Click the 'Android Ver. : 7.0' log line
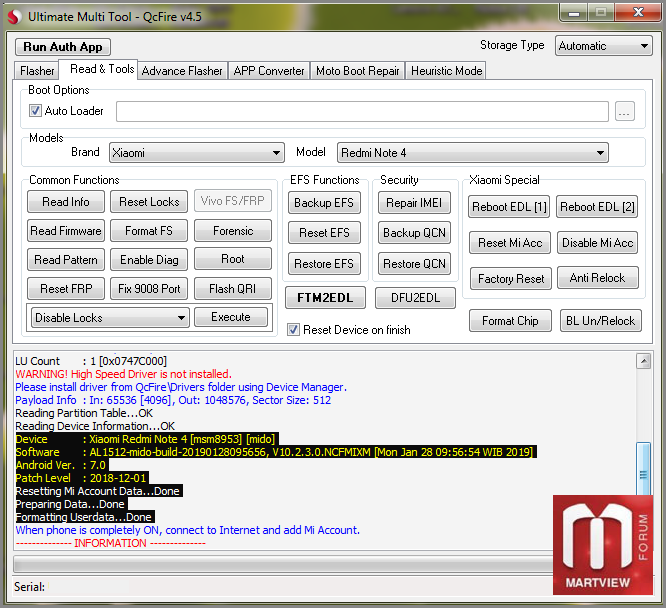Image resolution: width=666 pixels, height=608 pixels. click(61, 465)
